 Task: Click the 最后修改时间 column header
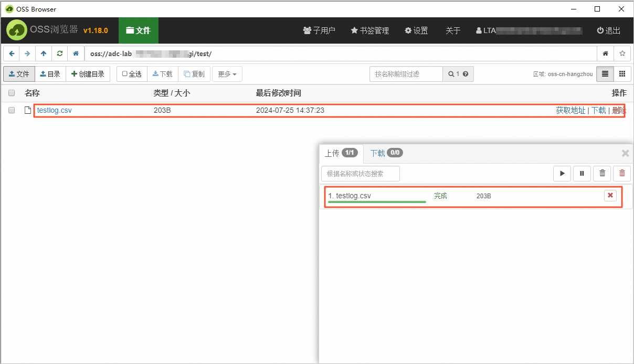point(278,93)
